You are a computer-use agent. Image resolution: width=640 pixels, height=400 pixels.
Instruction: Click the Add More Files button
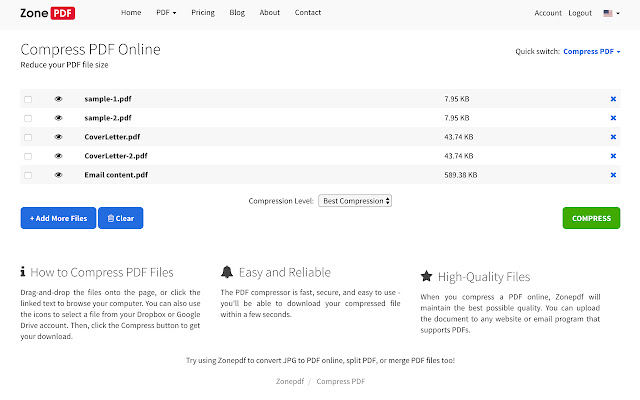(58, 218)
